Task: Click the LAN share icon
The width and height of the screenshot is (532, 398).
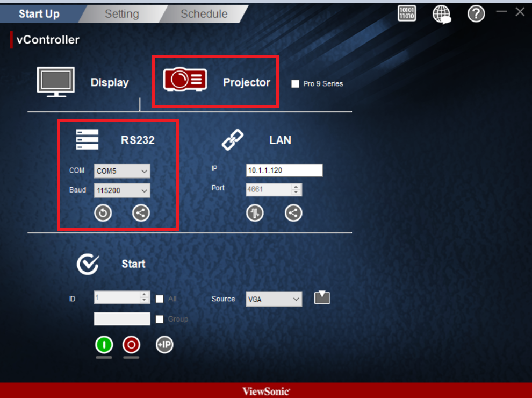Action: click(293, 213)
